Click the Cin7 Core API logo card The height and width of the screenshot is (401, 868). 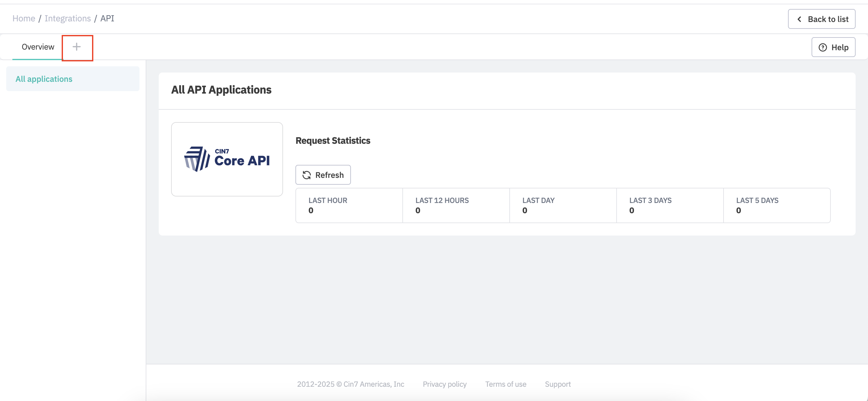point(227,159)
